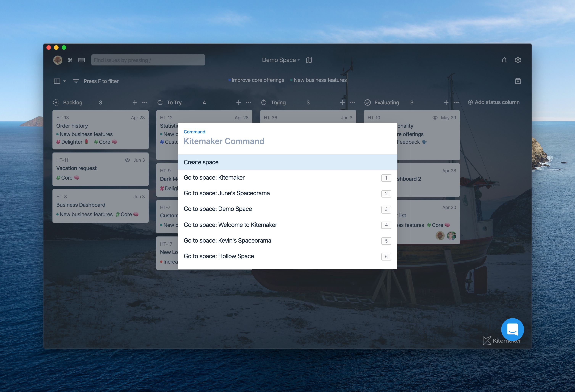This screenshot has width=575, height=392.
Task: Choose Go to space: Kitemaker
Action: click(287, 178)
